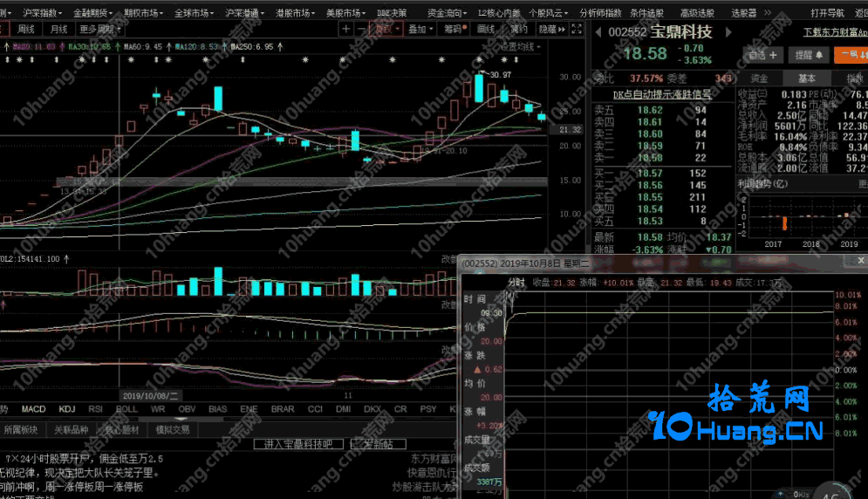Screen dimensions: 868x499
Task: Select KDJ indicator tab
Action: pyautogui.click(x=67, y=409)
